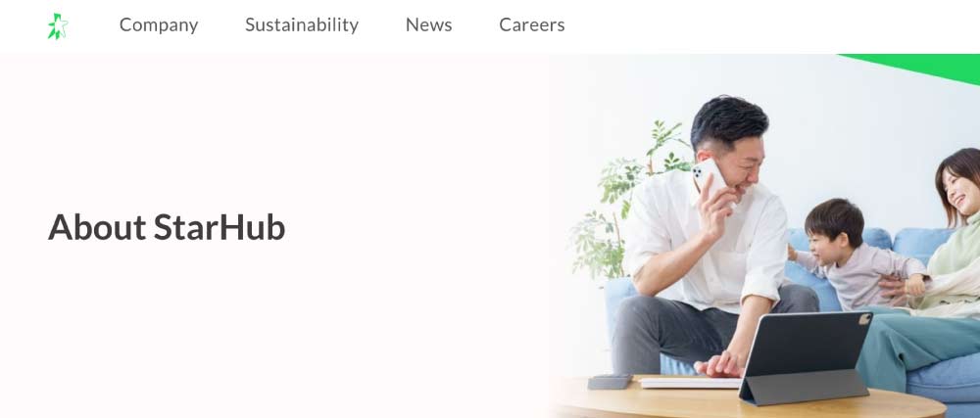Open the Careers page
This screenshot has width=980, height=418.
532,24
